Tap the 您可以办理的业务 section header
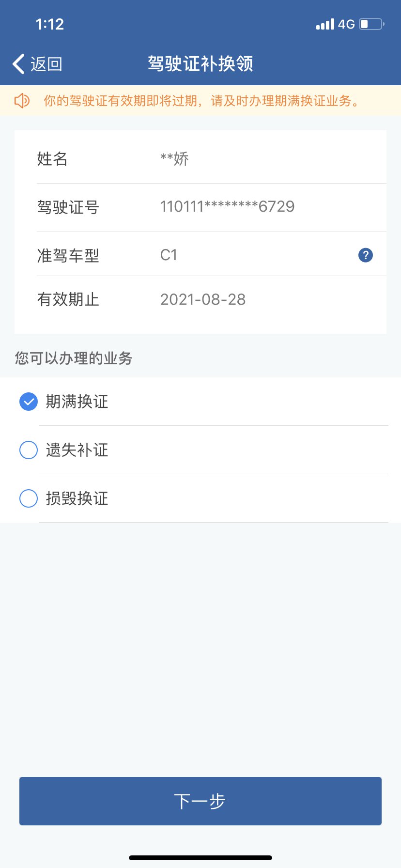This screenshot has height=868, width=401. 74,358
